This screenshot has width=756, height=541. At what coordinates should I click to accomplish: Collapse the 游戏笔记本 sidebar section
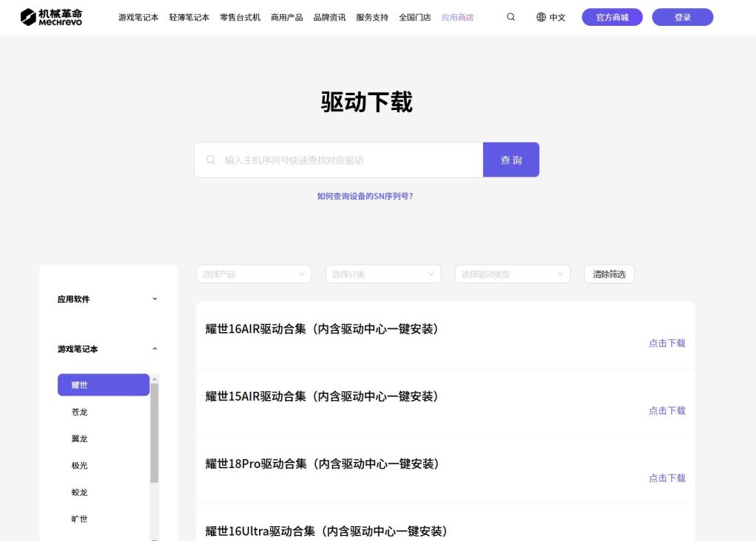click(x=108, y=348)
